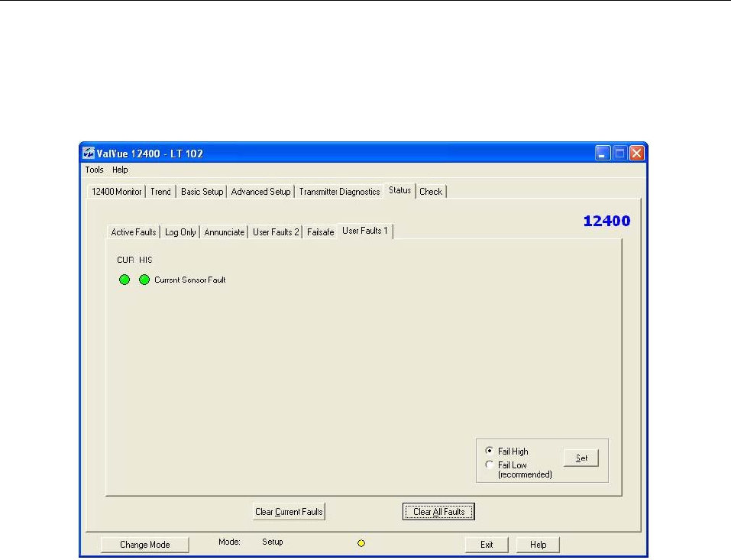Image resolution: width=731 pixels, height=560 pixels.
Task: Maximize the ValVue 12400 window
Action: [619, 153]
